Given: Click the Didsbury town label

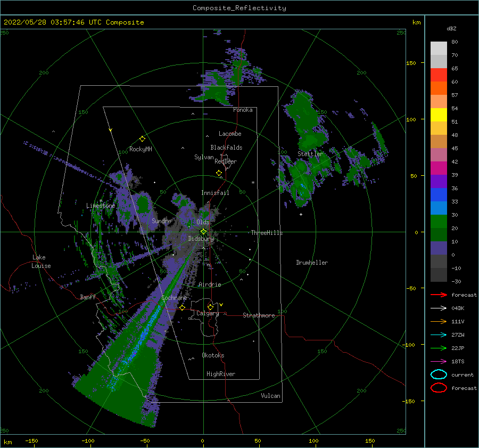Looking at the screenshot, I should tap(201, 239).
